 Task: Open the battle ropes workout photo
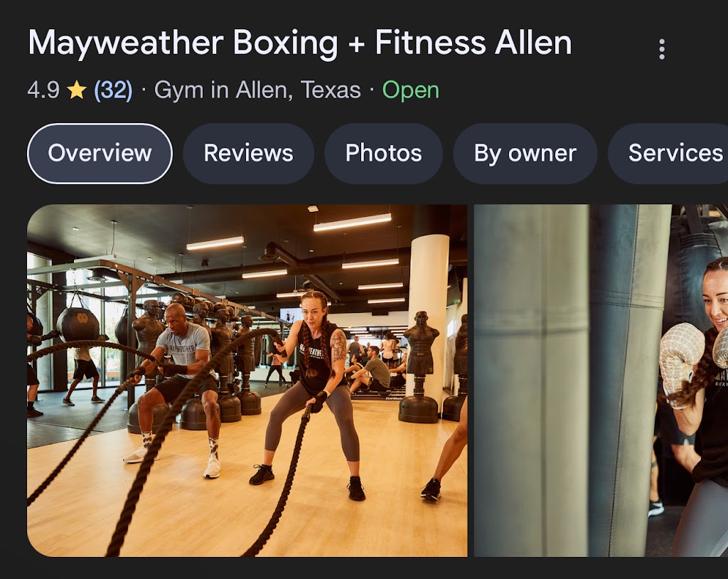247,380
